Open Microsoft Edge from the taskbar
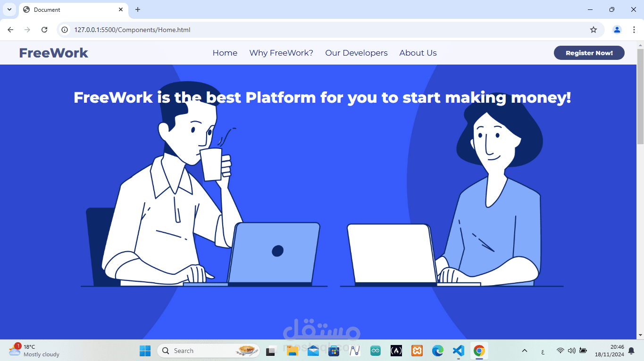This screenshot has width=644, height=361. [x=438, y=351]
